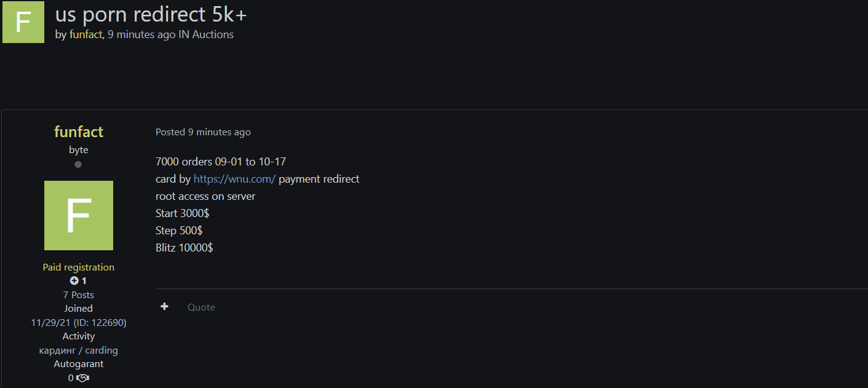Click the offline status dot under byte

(x=78, y=165)
